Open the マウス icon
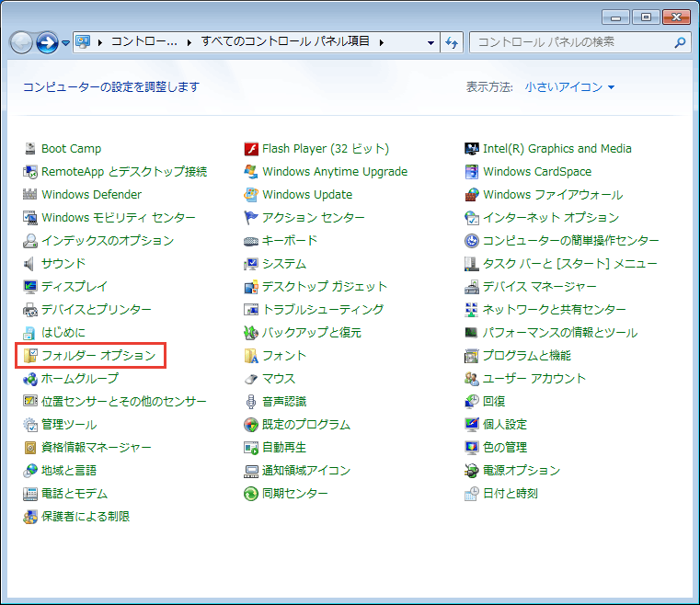The height and width of the screenshot is (605, 700). pyautogui.click(x=251, y=379)
